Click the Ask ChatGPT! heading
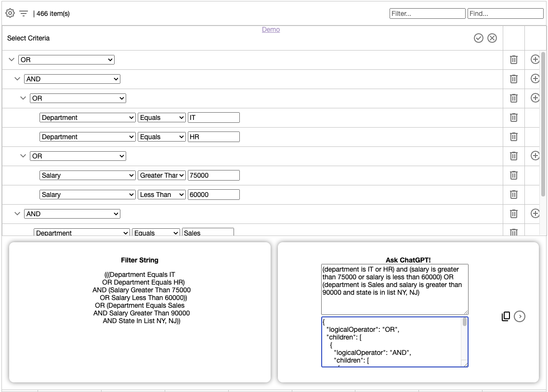Screen dimensions: 548x392 pos(408,260)
